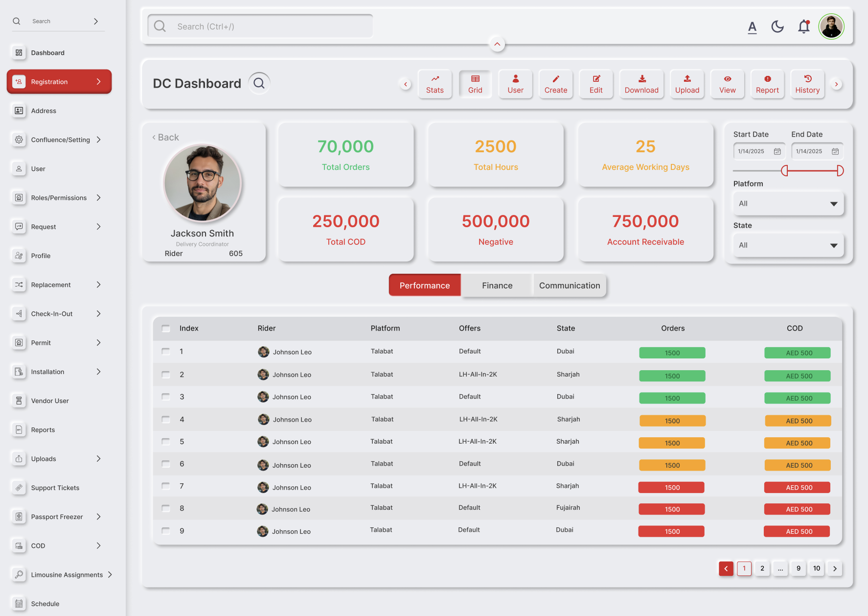Go to page 2 in pagination

point(762,569)
